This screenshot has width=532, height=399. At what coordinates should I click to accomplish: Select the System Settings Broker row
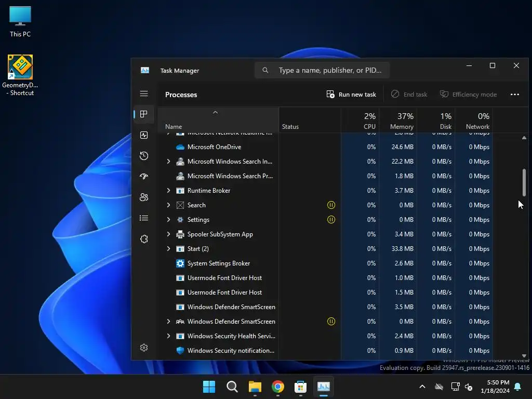325,263
